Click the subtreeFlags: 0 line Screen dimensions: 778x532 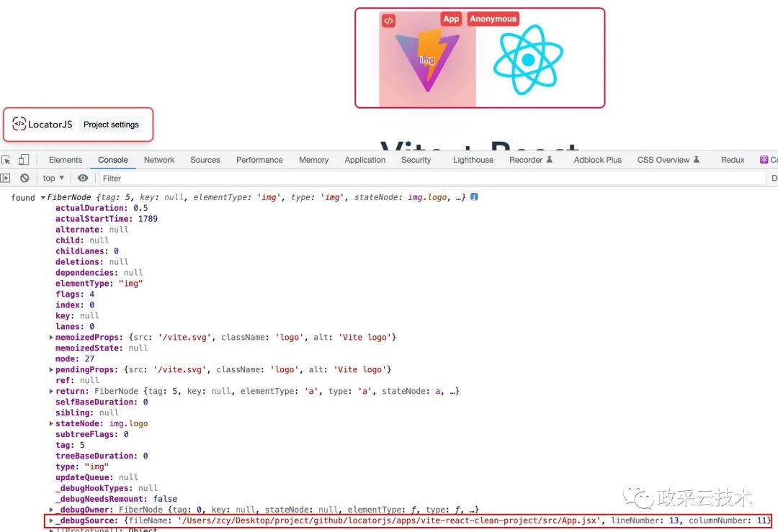[x=91, y=434]
